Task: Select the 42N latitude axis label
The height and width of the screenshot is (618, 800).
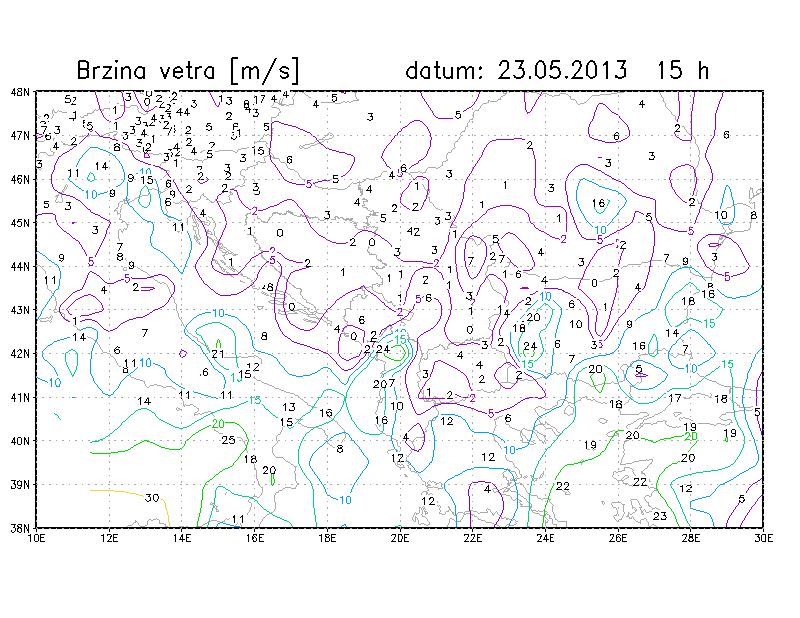Action: (20, 353)
